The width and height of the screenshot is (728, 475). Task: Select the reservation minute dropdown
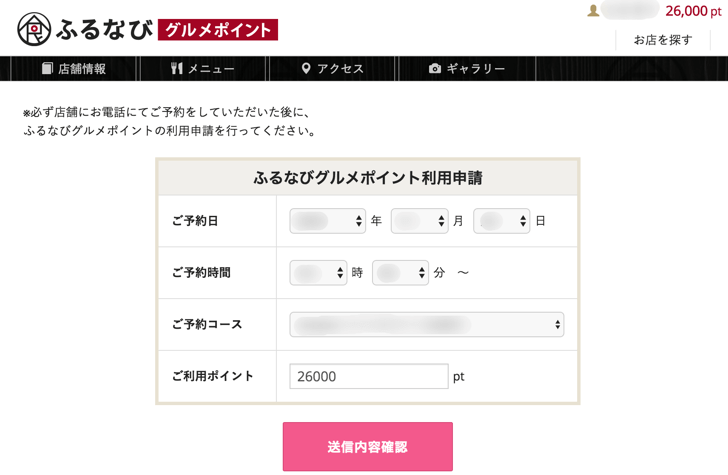pos(400,273)
